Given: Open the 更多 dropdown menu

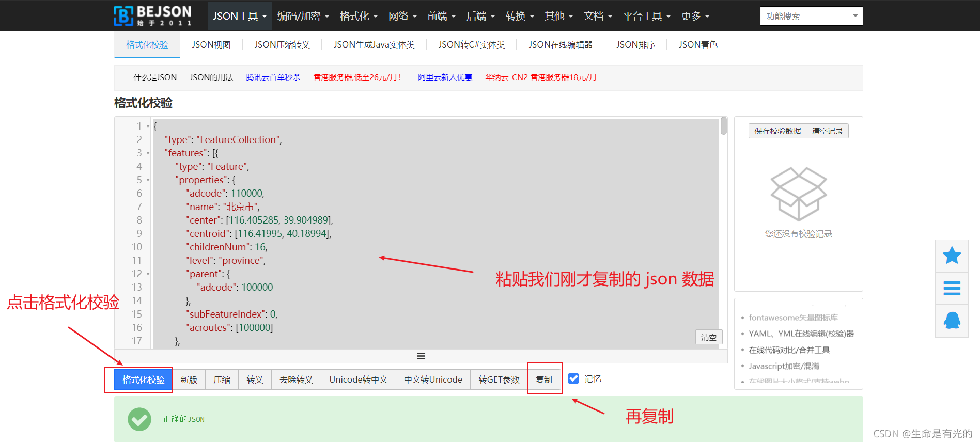Looking at the screenshot, I should click(695, 16).
